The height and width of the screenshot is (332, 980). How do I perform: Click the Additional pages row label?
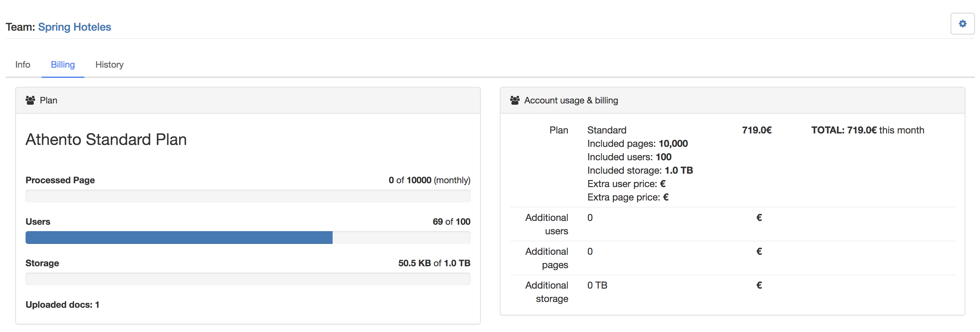click(x=547, y=258)
